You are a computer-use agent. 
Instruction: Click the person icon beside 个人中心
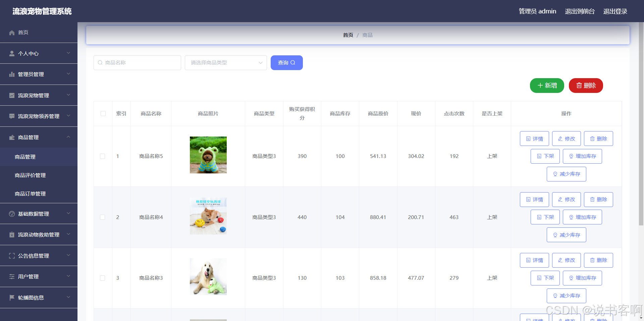point(12,53)
